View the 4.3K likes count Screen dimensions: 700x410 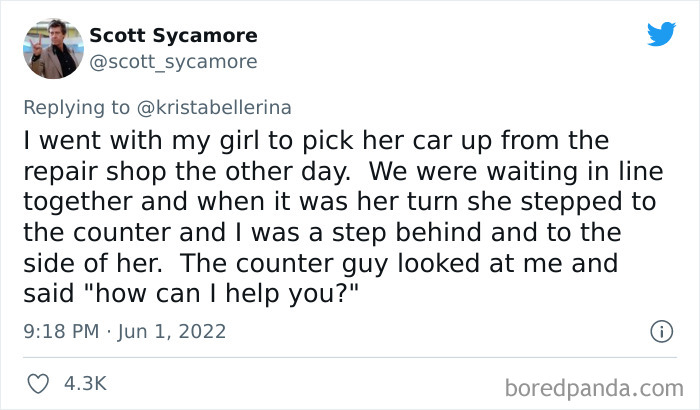point(87,382)
